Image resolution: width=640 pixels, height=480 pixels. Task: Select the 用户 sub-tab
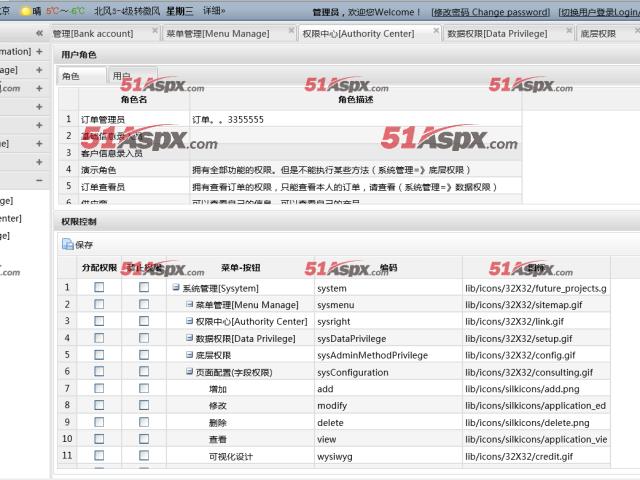(x=132, y=76)
